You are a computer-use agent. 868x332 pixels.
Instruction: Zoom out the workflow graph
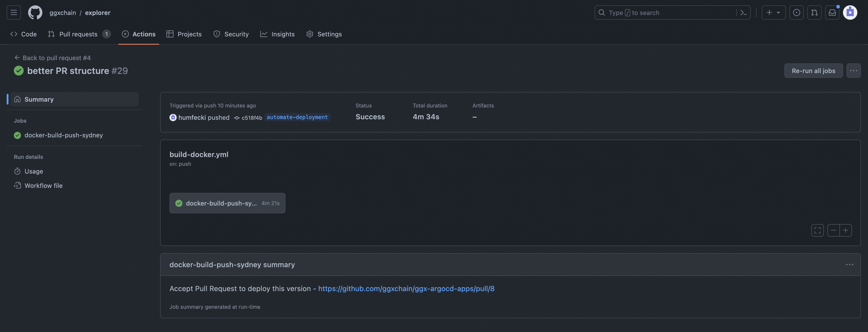coord(833,230)
